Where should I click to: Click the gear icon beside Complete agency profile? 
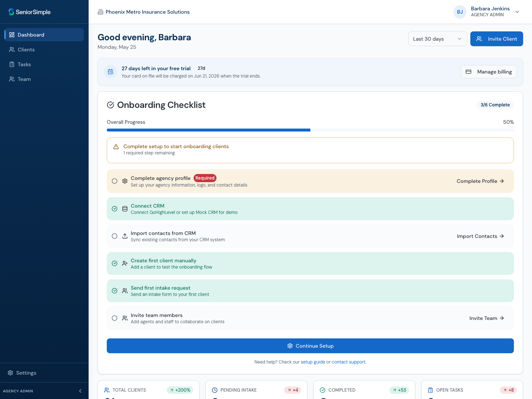tap(125, 181)
